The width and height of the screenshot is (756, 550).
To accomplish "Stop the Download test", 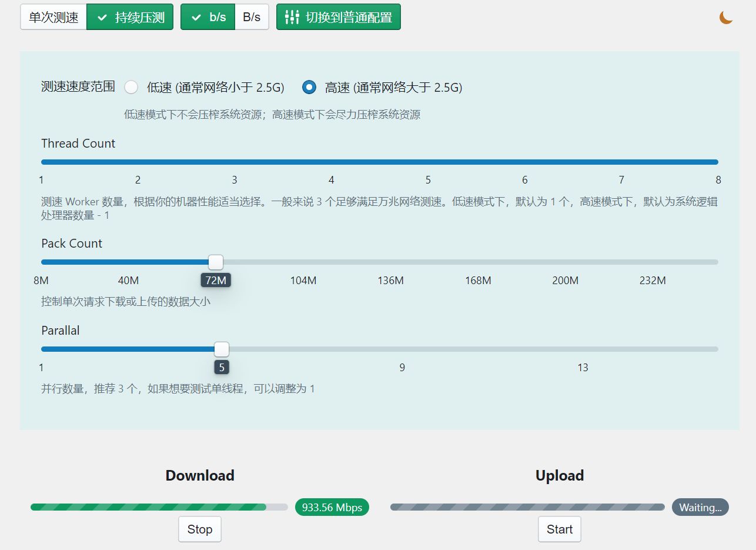I will click(200, 529).
